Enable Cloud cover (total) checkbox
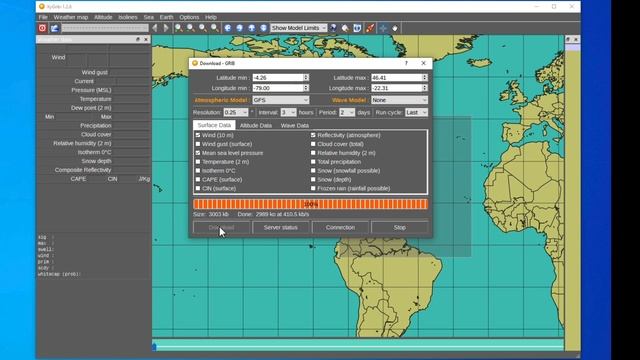This screenshot has height=360, width=640. pos(313,144)
